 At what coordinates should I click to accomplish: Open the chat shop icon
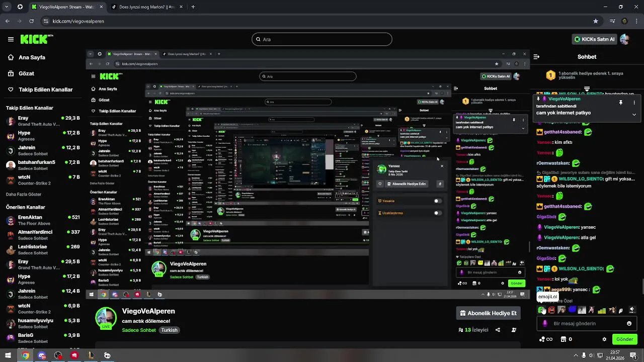click(x=563, y=339)
